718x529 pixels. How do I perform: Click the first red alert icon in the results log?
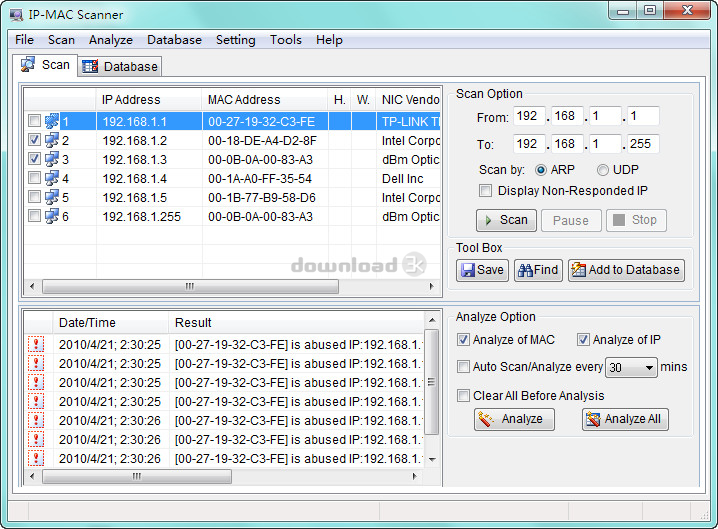[x=36, y=344]
